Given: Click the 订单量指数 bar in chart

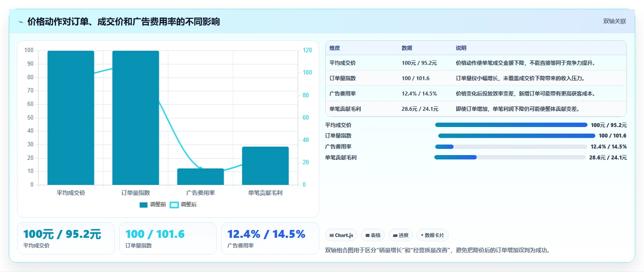Looking at the screenshot, I should 136,118.
